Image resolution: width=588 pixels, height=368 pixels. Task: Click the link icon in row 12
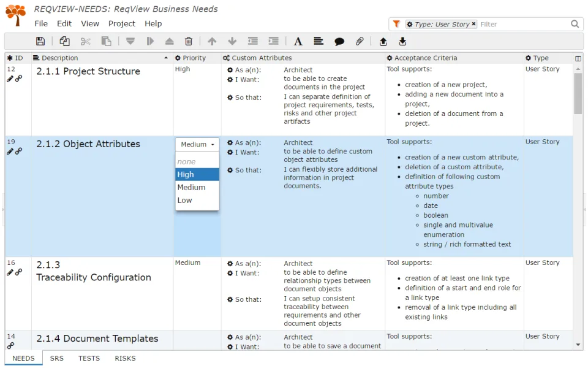[18, 79]
